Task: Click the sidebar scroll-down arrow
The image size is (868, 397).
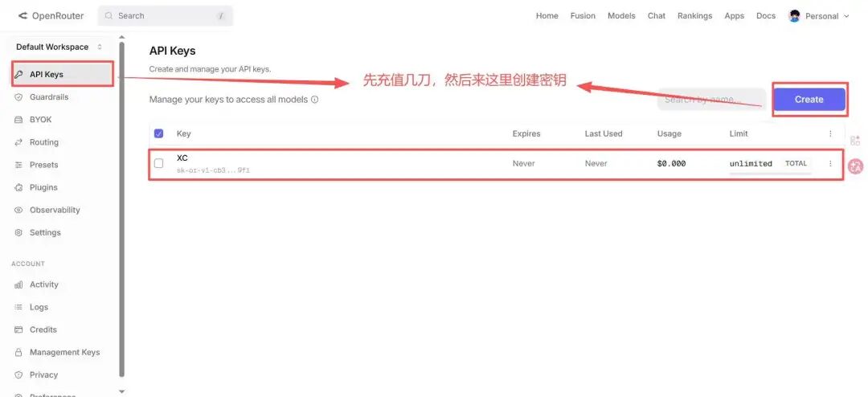Action: (122, 391)
